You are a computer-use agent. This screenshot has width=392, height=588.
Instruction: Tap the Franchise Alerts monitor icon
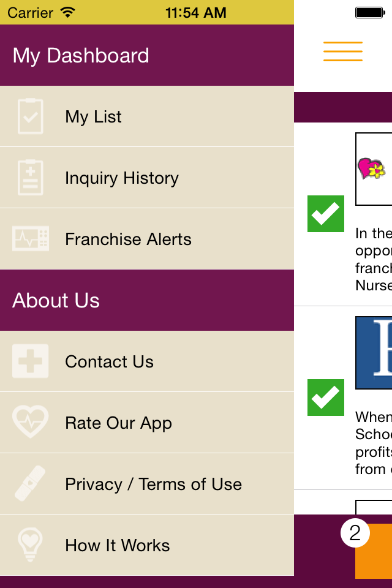(31, 239)
